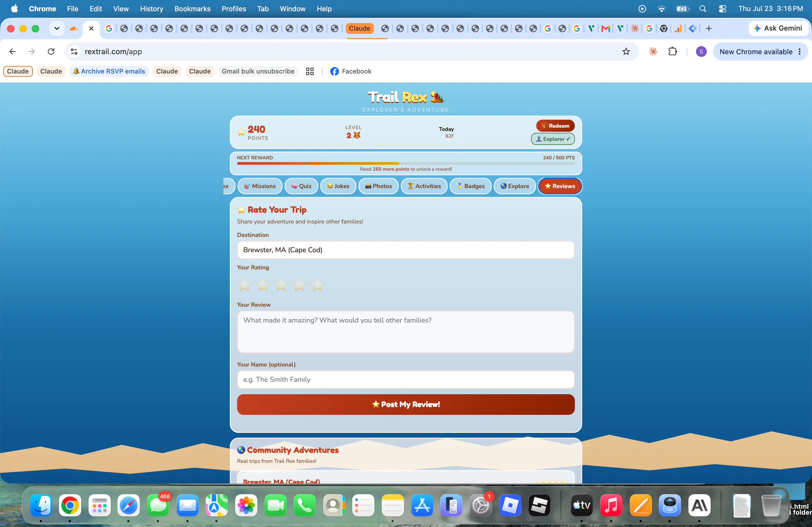Switch to the orange Claude tab group
The image size is (812, 527).
(x=359, y=28)
